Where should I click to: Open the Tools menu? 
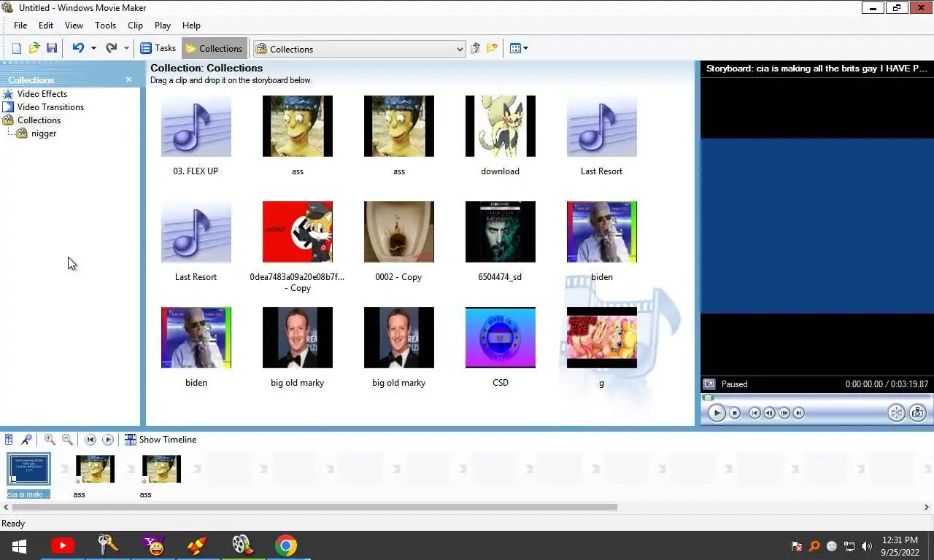coord(105,25)
